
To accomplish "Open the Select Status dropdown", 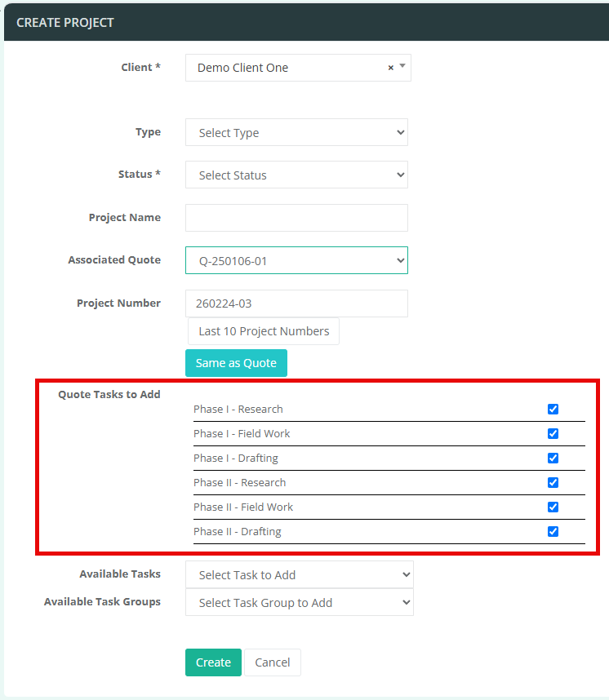I will click(296, 175).
